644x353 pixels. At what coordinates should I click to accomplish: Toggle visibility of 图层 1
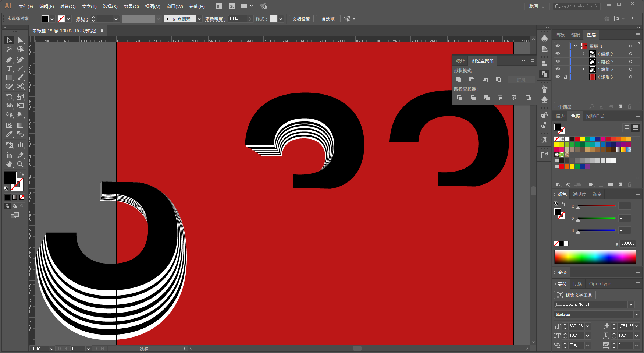tap(558, 46)
